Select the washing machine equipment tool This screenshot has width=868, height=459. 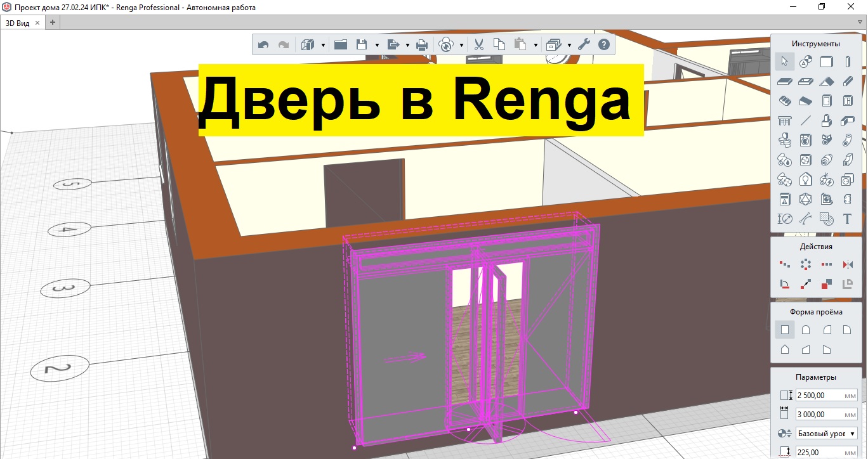[x=805, y=140]
